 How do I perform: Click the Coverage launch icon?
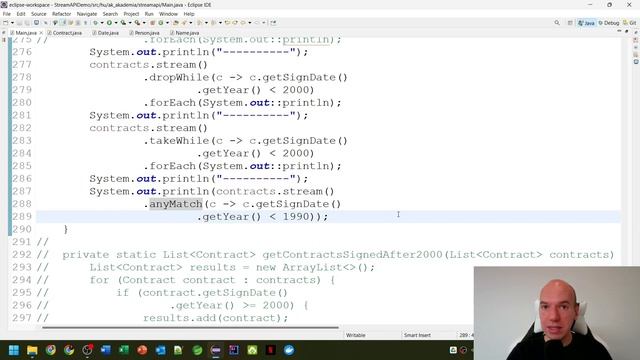pyautogui.click(x=123, y=23)
